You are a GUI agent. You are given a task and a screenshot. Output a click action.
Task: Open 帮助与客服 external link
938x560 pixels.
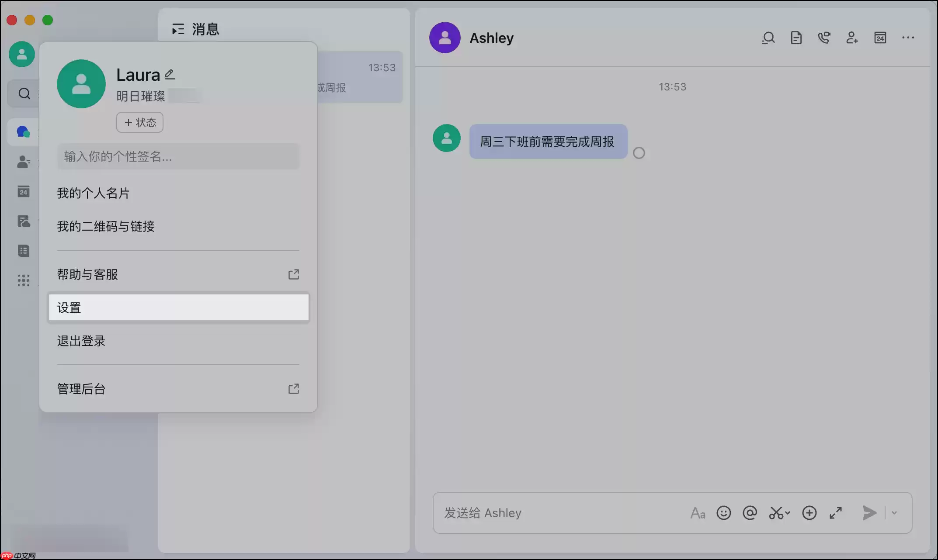point(87,274)
